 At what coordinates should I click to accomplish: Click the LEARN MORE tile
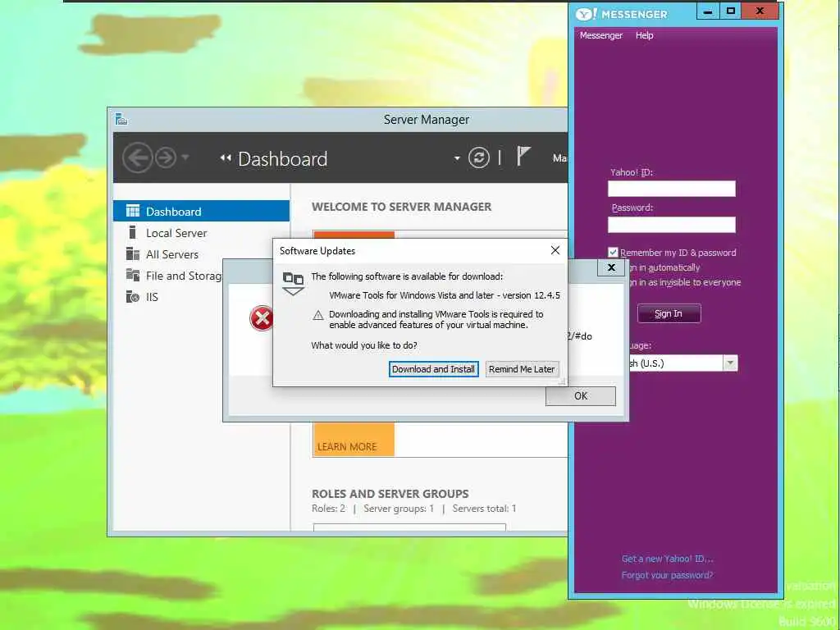point(354,440)
